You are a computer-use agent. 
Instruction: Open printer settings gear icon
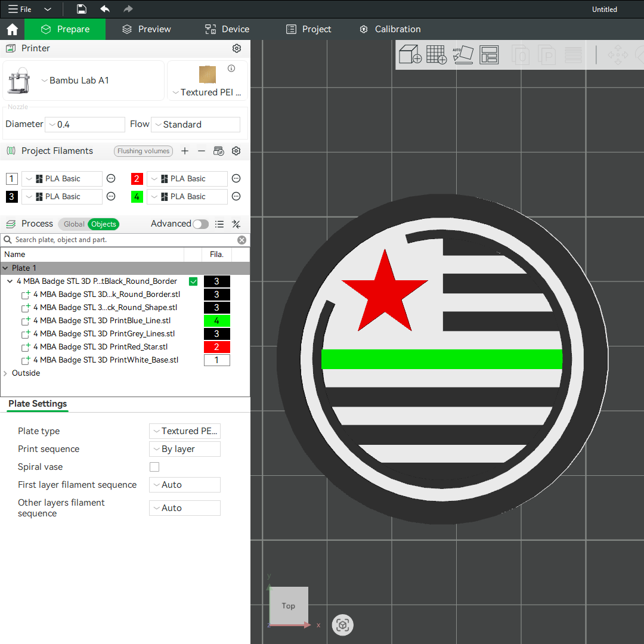click(x=237, y=48)
